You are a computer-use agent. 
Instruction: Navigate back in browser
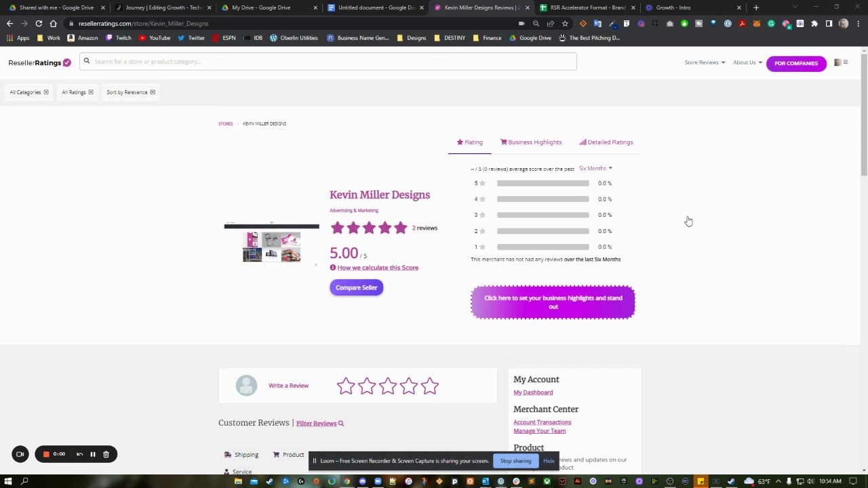point(9,23)
